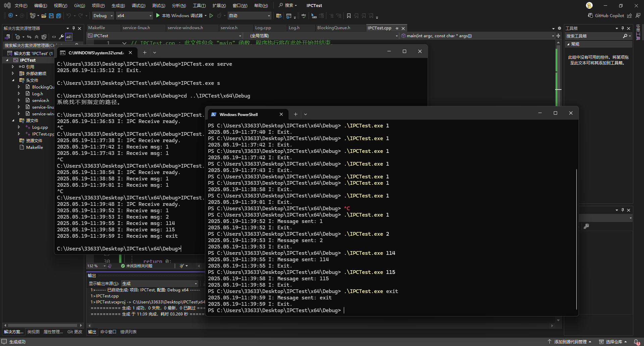Click the navigate backward arrow icon

point(10,15)
